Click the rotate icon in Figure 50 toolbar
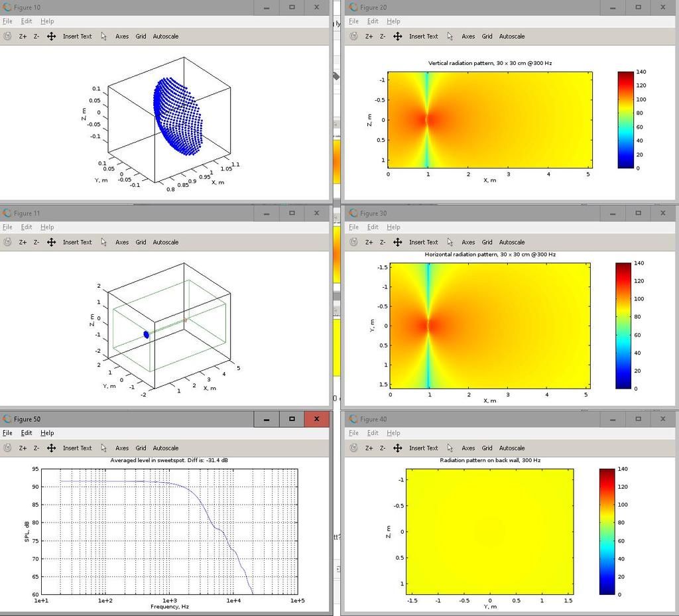 (7, 448)
